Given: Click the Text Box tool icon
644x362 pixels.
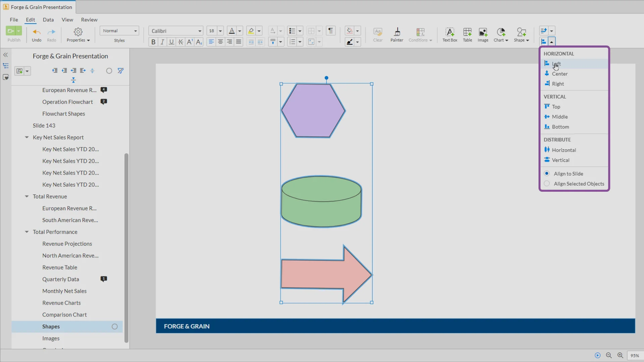Looking at the screenshot, I should 449,33.
